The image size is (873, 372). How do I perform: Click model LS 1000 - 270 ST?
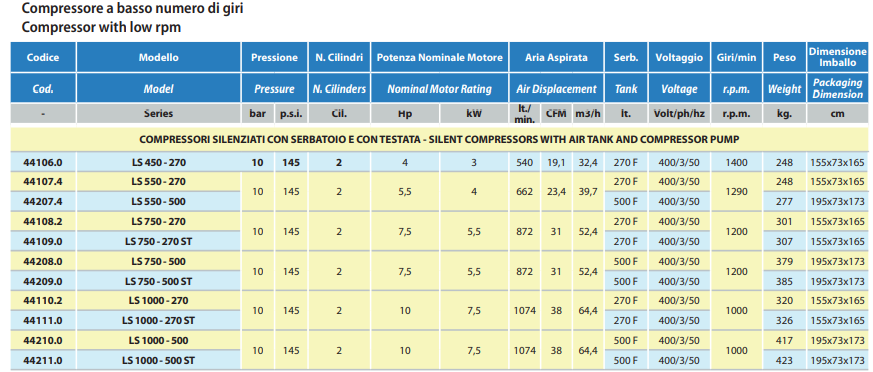tap(159, 321)
